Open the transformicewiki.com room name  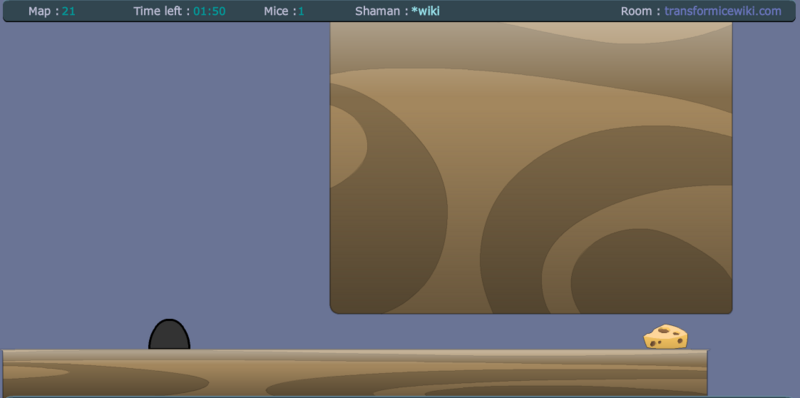(722, 11)
